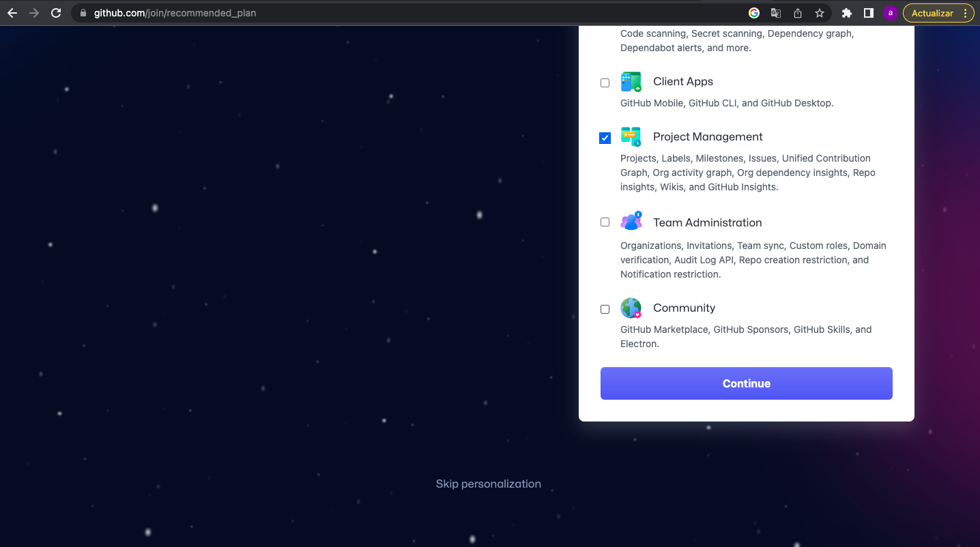Open the Chrome profile avatar menu
980x547 pixels.
click(890, 13)
